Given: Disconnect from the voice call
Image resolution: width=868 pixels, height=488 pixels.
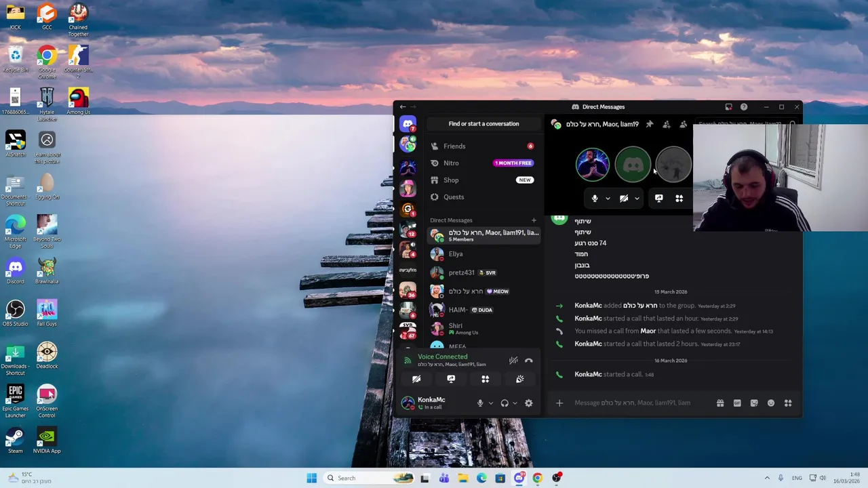Looking at the screenshot, I should [528, 361].
